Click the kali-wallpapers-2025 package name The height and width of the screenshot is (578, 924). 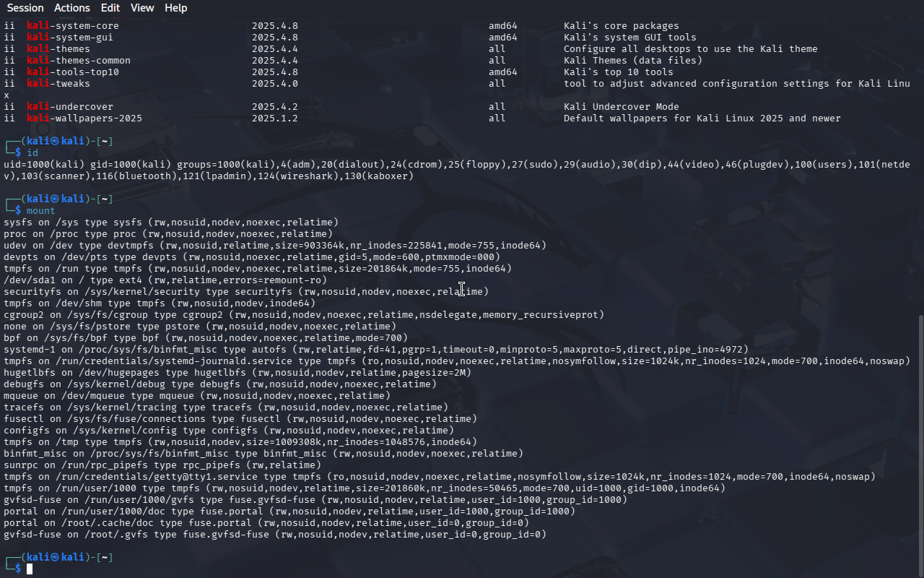tap(84, 118)
